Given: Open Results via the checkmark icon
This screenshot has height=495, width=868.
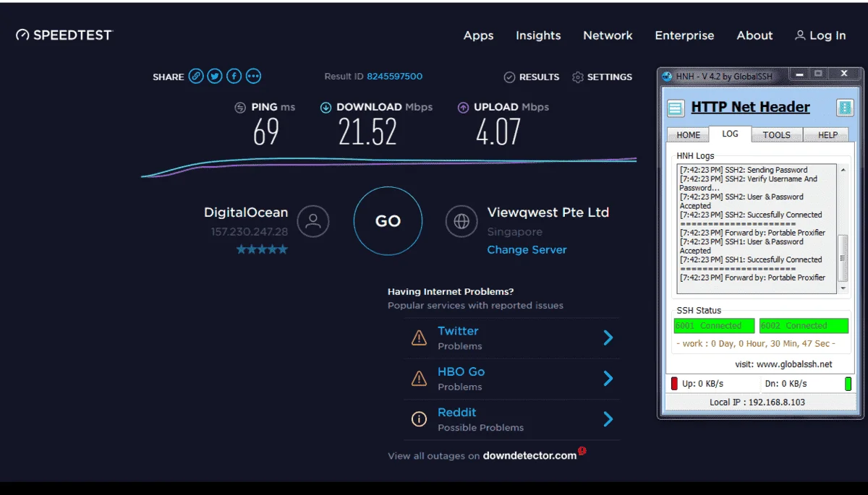Looking at the screenshot, I should click(x=509, y=77).
